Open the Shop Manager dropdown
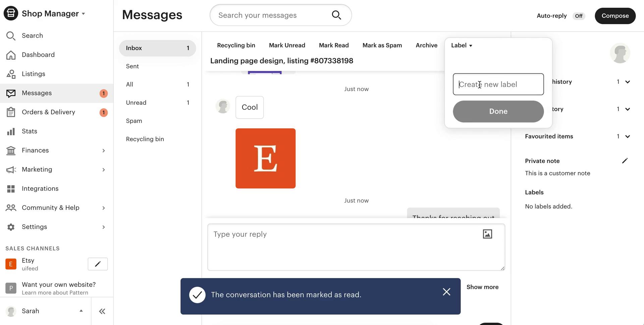This screenshot has width=644, height=325. point(53,14)
